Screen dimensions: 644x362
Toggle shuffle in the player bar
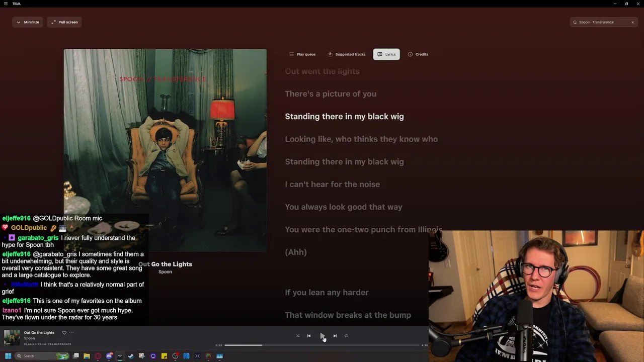coord(298,336)
